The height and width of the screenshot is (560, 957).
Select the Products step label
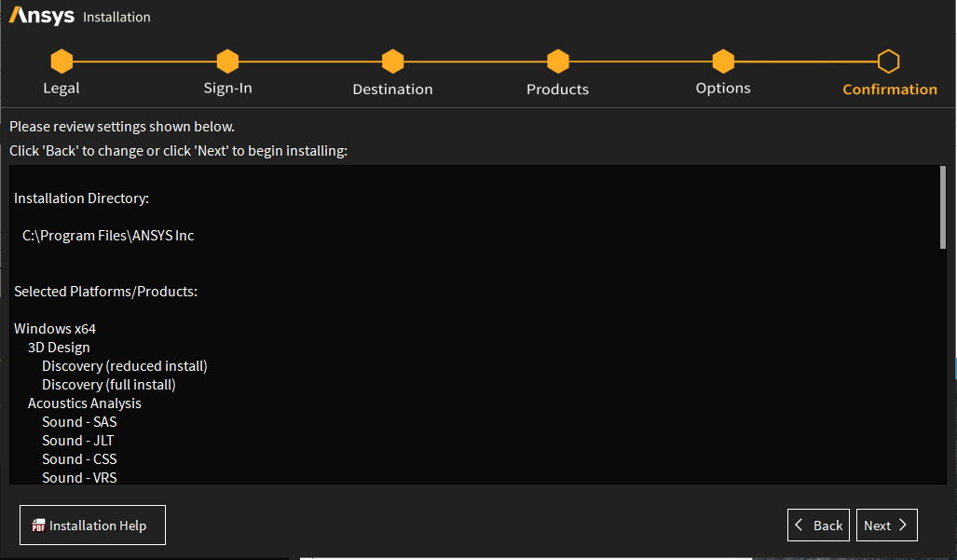point(557,89)
